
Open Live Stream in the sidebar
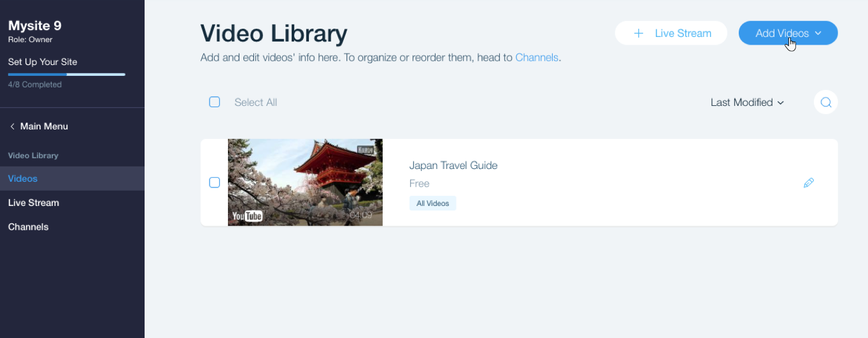point(72,203)
